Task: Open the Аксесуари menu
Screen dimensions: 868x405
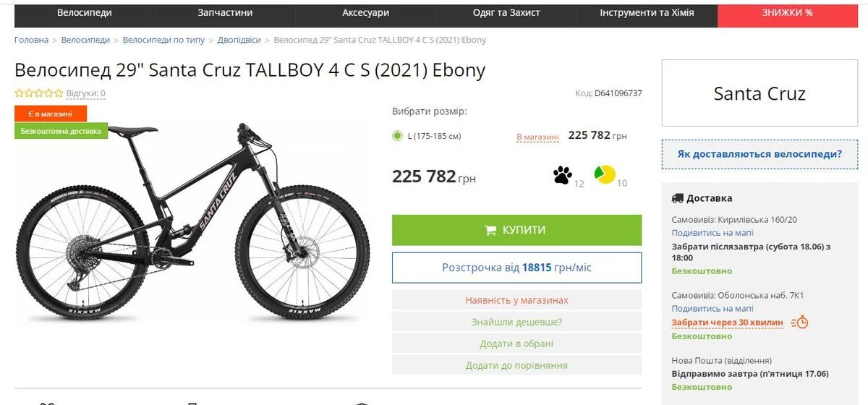Action: [x=365, y=13]
